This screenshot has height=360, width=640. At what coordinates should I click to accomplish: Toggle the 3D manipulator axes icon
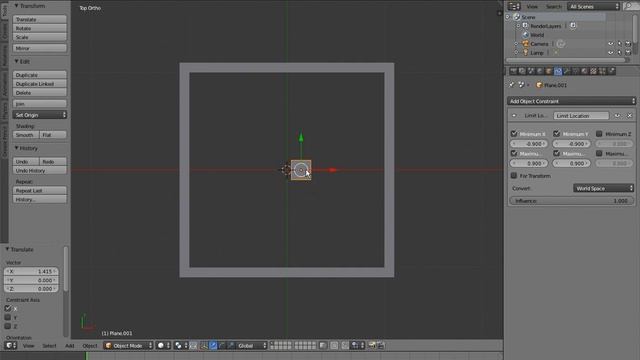(203, 345)
